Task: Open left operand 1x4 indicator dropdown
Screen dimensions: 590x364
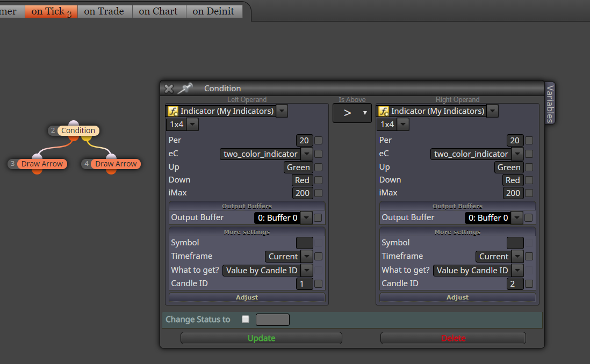Action: point(192,124)
